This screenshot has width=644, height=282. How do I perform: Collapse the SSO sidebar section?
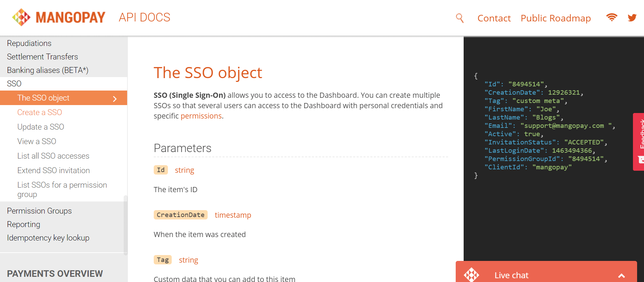(x=14, y=84)
